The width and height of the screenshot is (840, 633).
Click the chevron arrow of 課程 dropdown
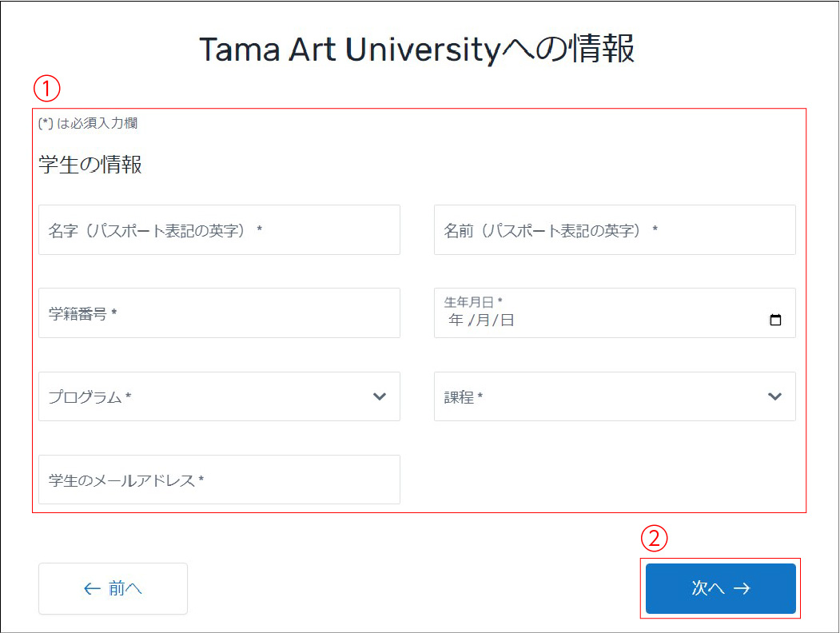click(x=774, y=396)
